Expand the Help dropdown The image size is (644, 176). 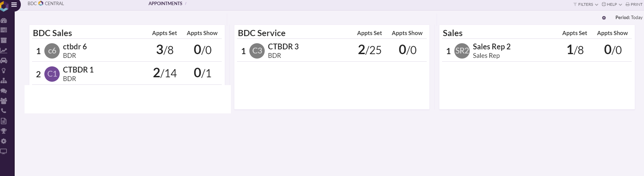(612, 4)
